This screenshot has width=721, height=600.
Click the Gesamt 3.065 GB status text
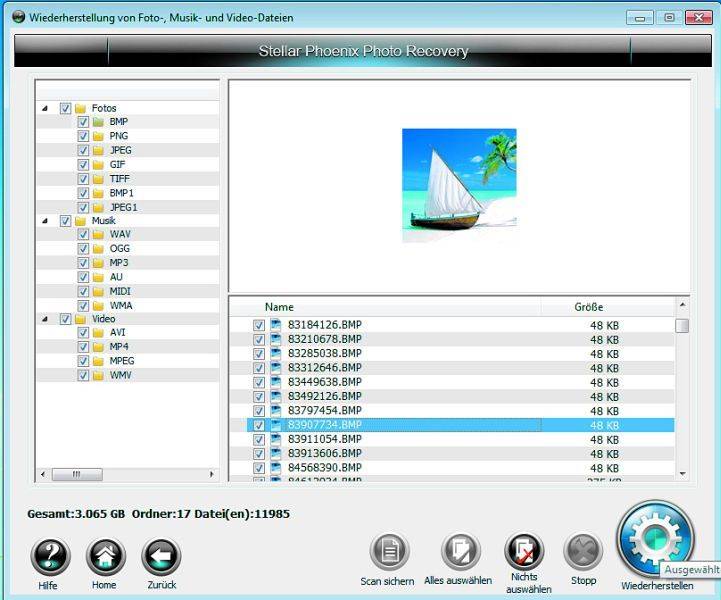click(x=76, y=514)
